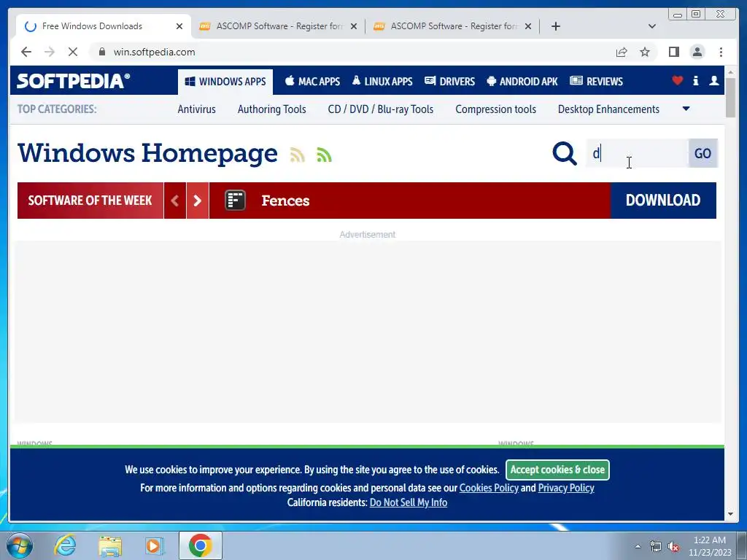This screenshot has width=747, height=560.
Task: Open the taskbar clock showing 1:22 AM
Action: click(710, 546)
